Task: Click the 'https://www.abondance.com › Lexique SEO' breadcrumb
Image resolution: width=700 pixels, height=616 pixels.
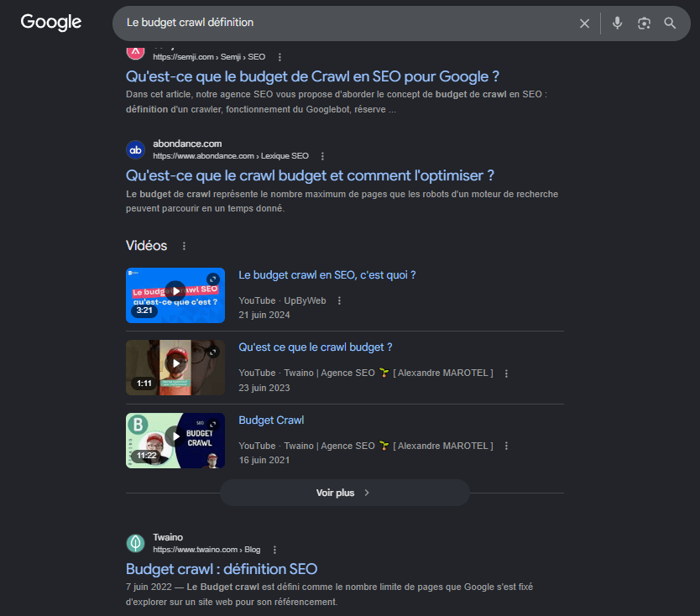Action: (x=230, y=156)
